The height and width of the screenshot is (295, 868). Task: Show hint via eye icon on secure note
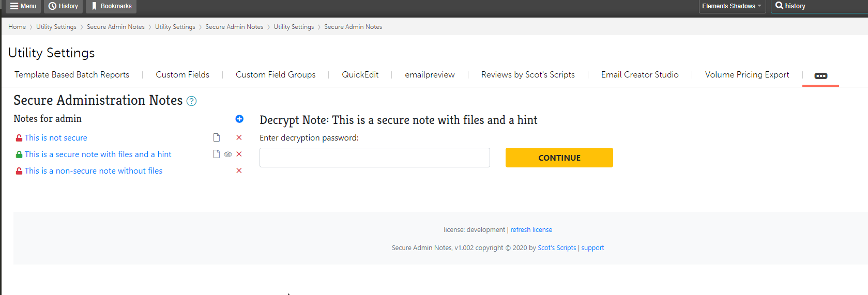coord(228,154)
